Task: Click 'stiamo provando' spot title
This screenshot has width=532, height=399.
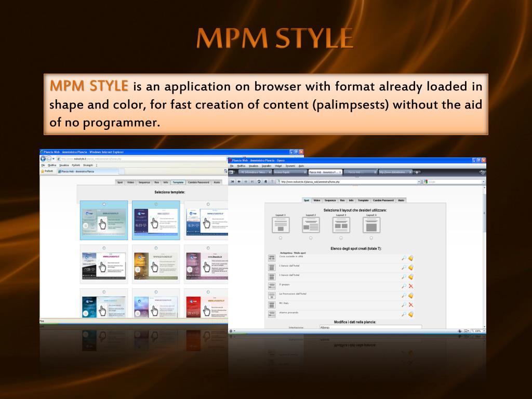Action: click(289, 312)
